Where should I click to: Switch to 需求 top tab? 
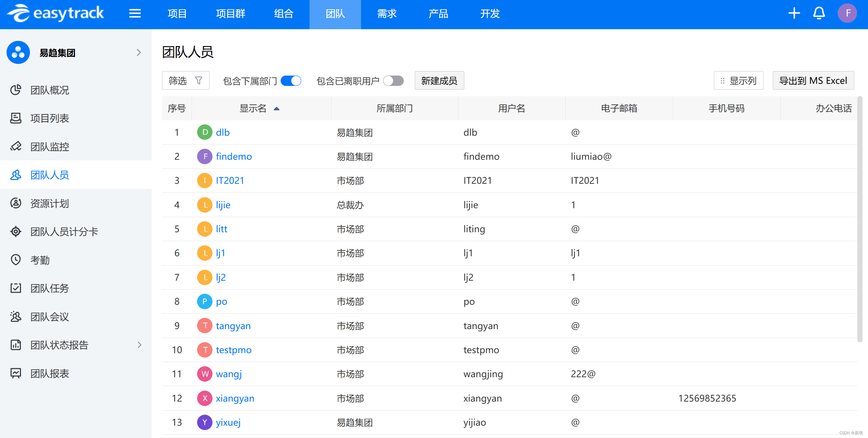(387, 14)
